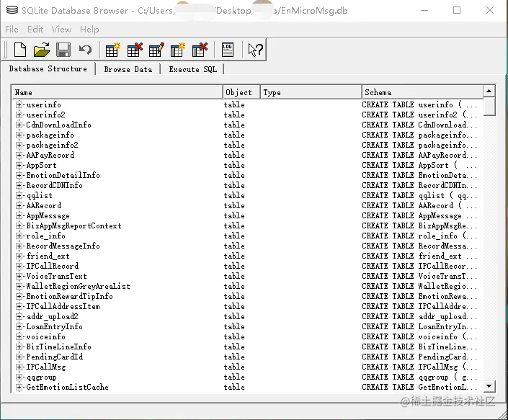Open the SQL Log window icon
The width and height of the screenshot is (508, 420).
tap(228, 50)
